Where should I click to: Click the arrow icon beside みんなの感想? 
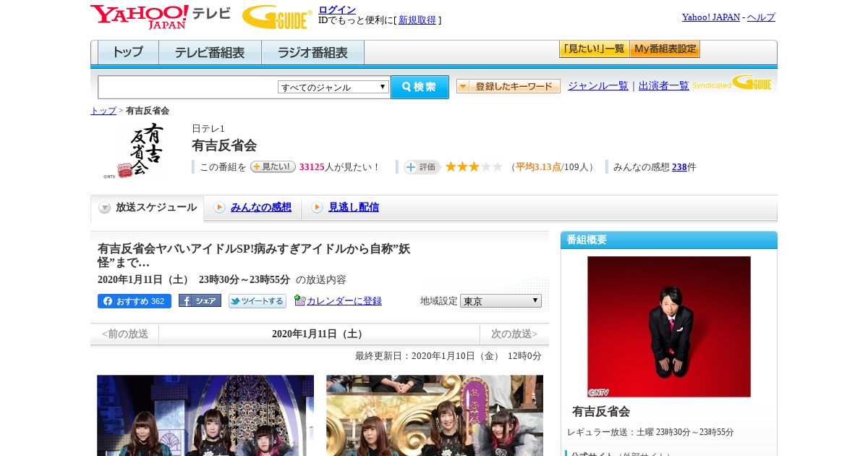[219, 208]
